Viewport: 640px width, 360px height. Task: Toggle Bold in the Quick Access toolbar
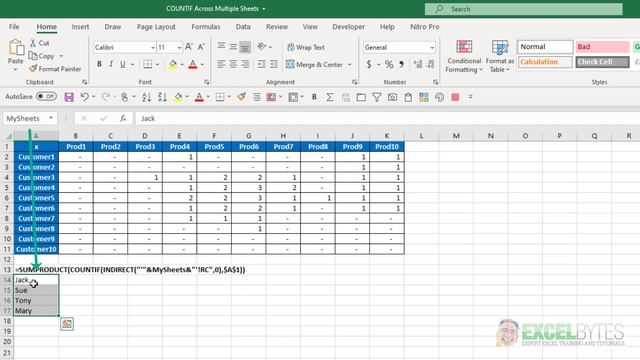[x=314, y=97]
